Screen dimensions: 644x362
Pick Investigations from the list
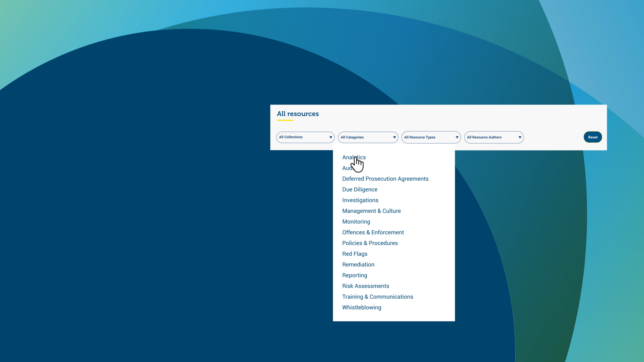(x=360, y=200)
